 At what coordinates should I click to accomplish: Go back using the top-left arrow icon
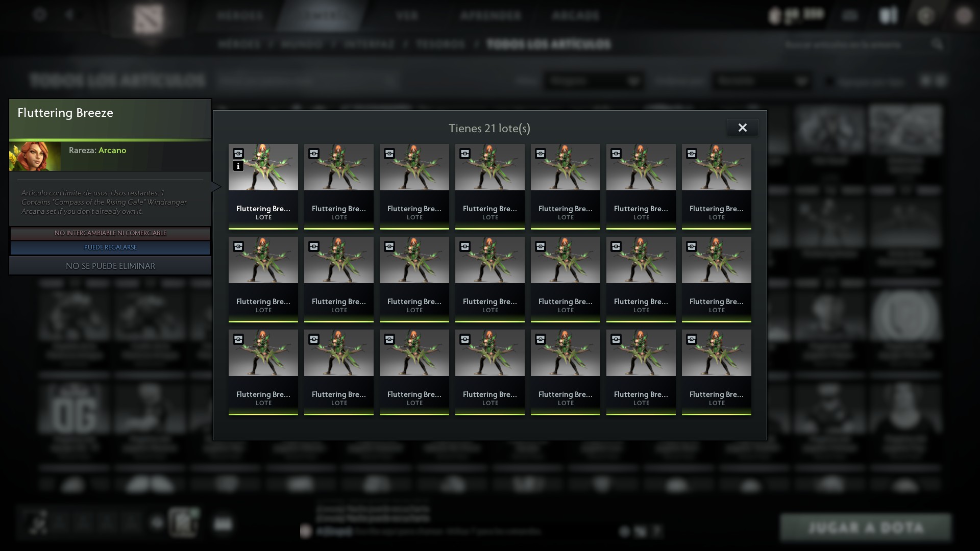[70, 14]
